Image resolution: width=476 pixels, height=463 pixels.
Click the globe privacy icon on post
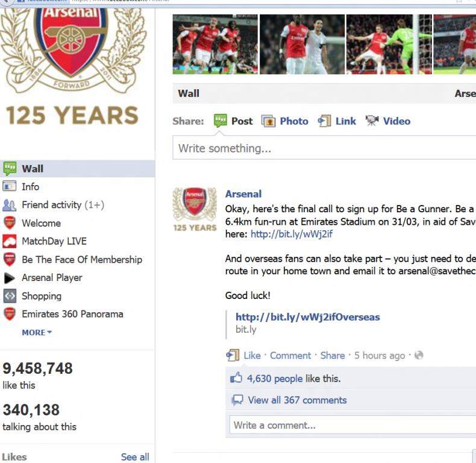[419, 355]
